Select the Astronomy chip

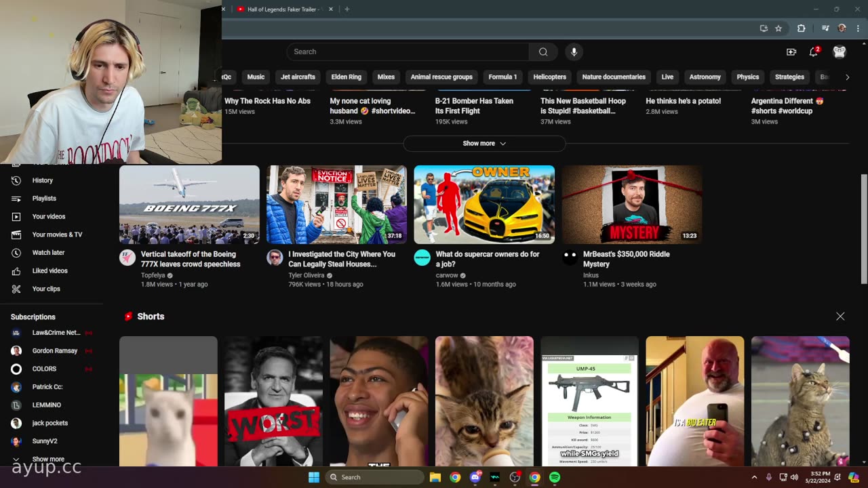pyautogui.click(x=705, y=77)
